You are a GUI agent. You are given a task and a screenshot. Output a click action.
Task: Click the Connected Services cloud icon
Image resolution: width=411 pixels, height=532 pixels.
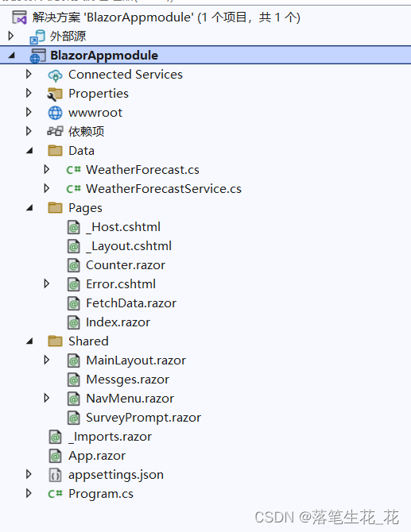[x=55, y=75]
